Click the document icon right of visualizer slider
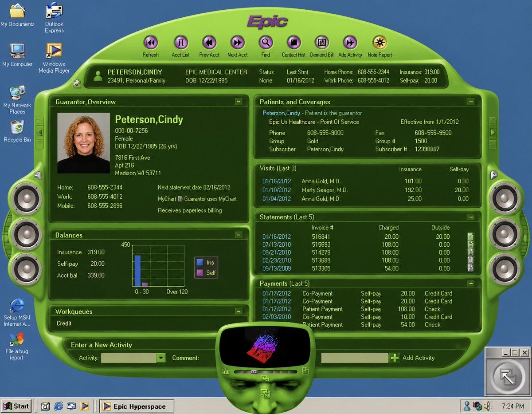This screenshot has width=532, height=414. click(x=305, y=371)
